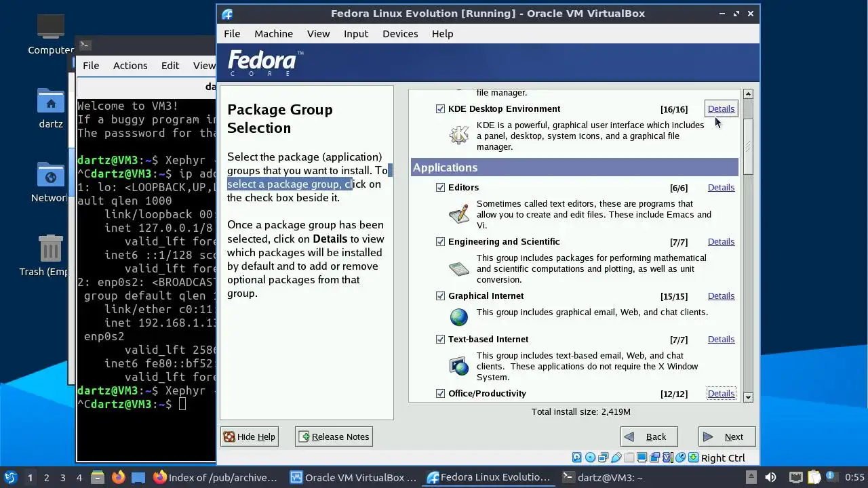Screen dimensions: 868x488
Task: Click the Next button in installer
Action: [727, 436]
